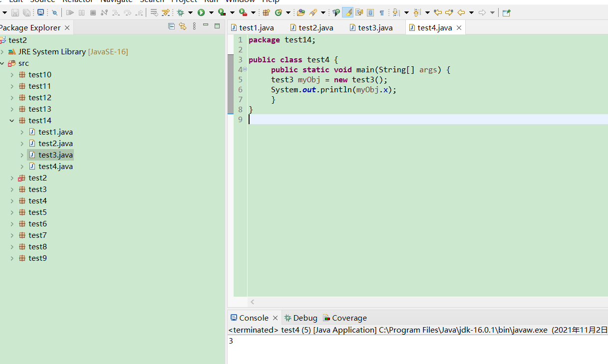This screenshot has height=364, width=608.
Task: Open Package Explorer view menu dots
Action: pos(194,26)
